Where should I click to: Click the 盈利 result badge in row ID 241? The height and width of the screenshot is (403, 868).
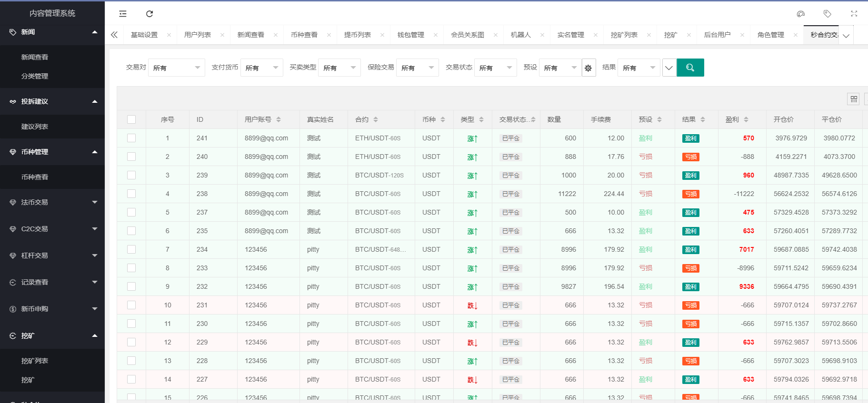[x=691, y=138]
